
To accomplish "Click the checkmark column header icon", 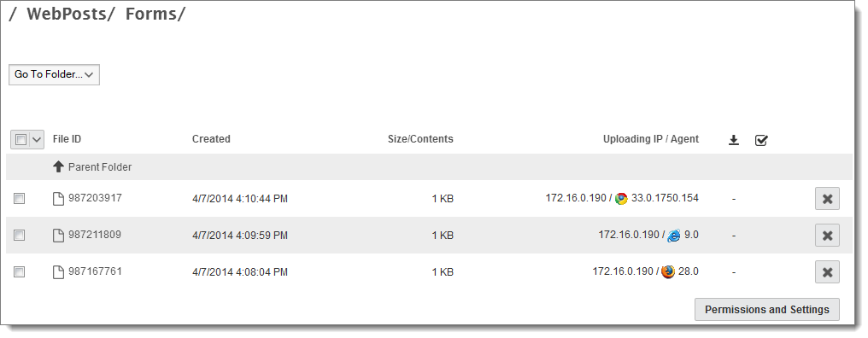I will pos(761,141).
